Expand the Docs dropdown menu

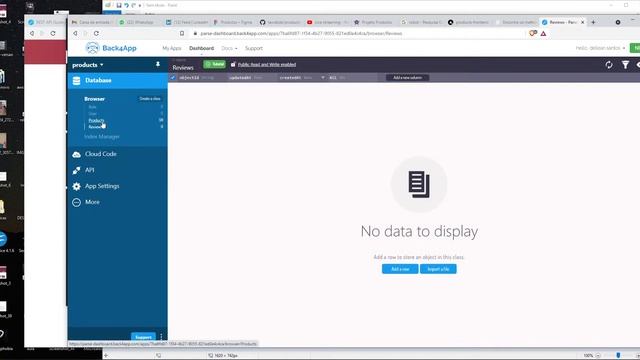click(x=229, y=48)
